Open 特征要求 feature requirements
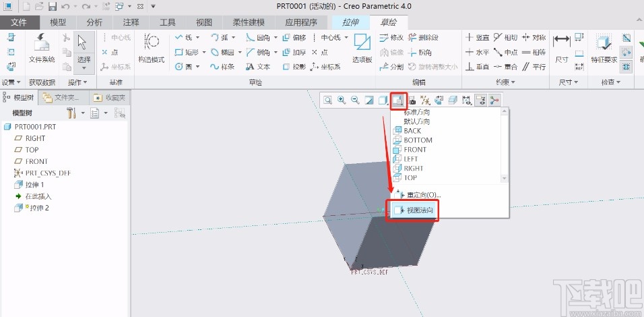 pos(604,49)
